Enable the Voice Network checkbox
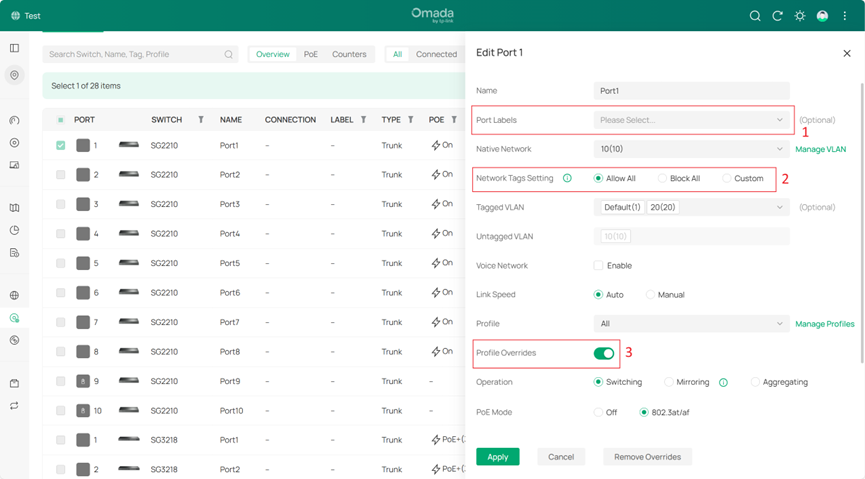The width and height of the screenshot is (865, 479). pos(598,266)
